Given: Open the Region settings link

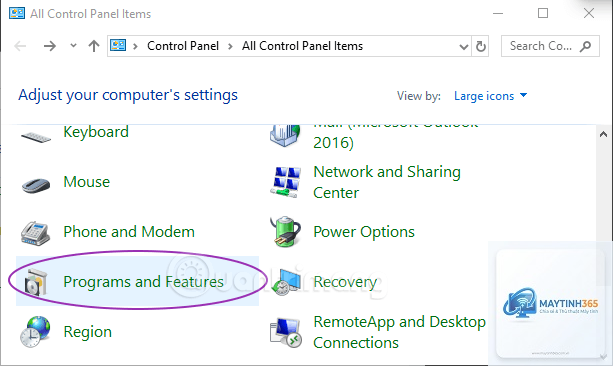Looking at the screenshot, I should tap(88, 332).
